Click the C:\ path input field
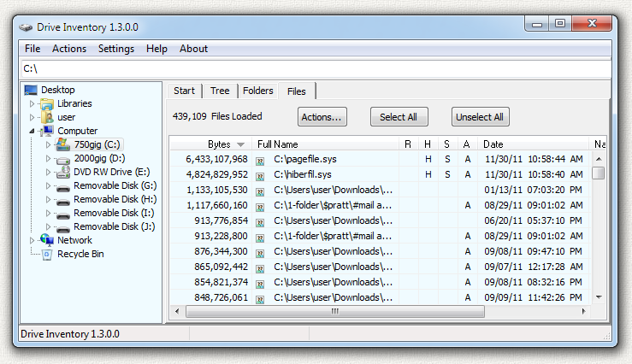632x364 pixels. [x=315, y=68]
